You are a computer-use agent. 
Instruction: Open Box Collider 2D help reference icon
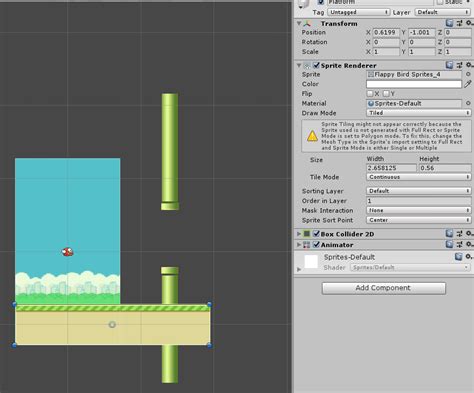(x=449, y=234)
